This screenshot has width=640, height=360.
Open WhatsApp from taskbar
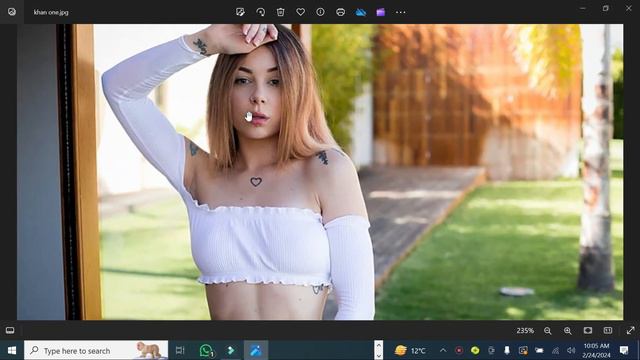[x=207, y=350]
